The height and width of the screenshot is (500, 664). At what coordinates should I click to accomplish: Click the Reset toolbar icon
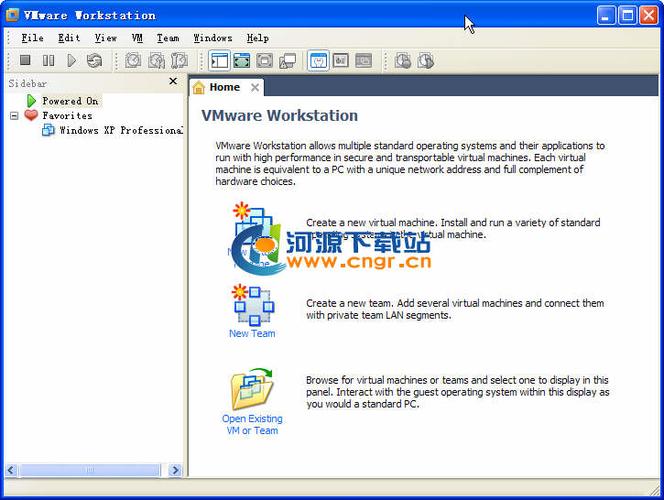(94, 61)
